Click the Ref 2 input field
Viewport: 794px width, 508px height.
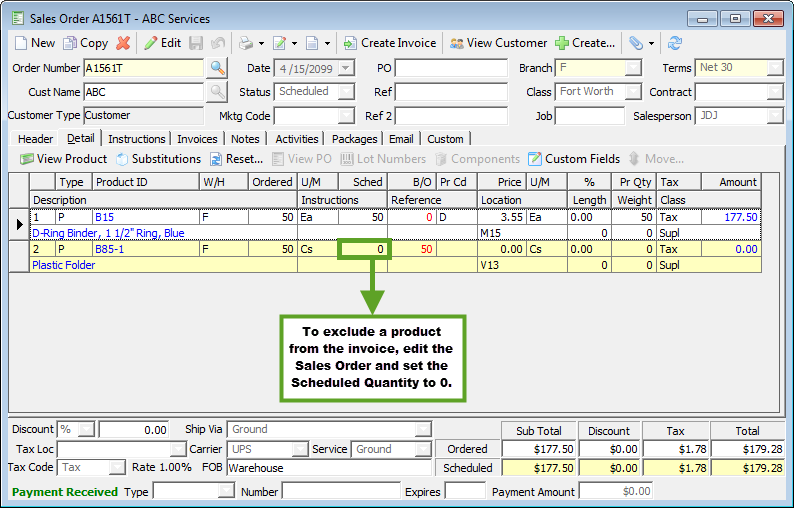tap(451, 116)
